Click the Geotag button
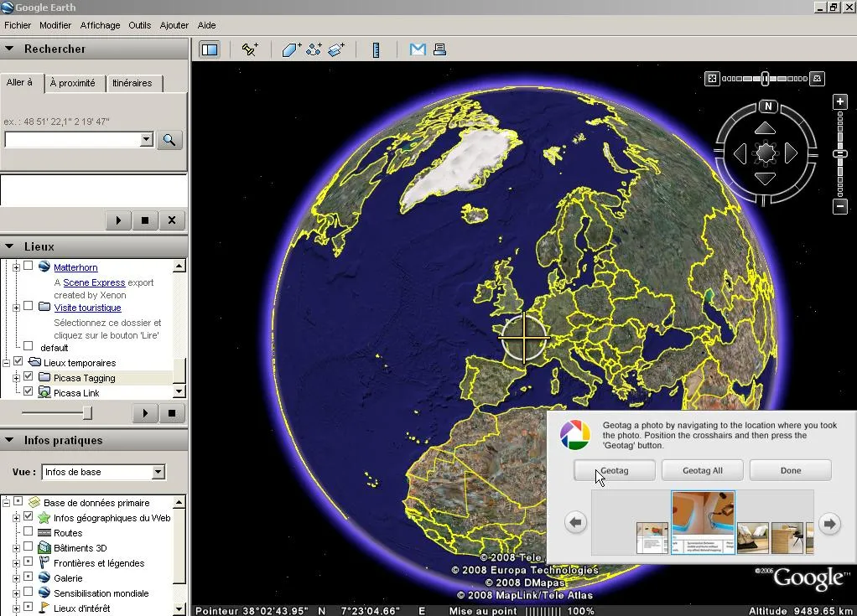The height and width of the screenshot is (616, 857). pyautogui.click(x=615, y=471)
